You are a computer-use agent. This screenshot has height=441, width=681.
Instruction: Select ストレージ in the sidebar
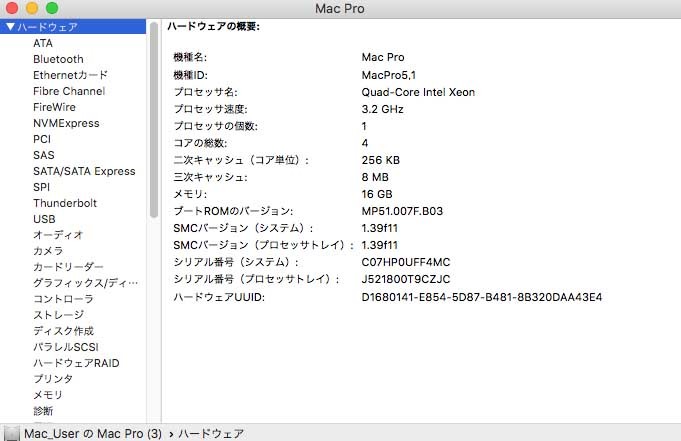pyautogui.click(x=59, y=315)
